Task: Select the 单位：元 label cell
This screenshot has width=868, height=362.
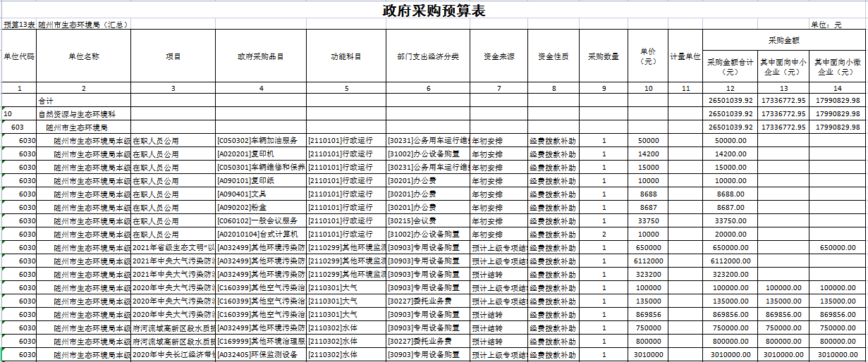Action: point(826,25)
